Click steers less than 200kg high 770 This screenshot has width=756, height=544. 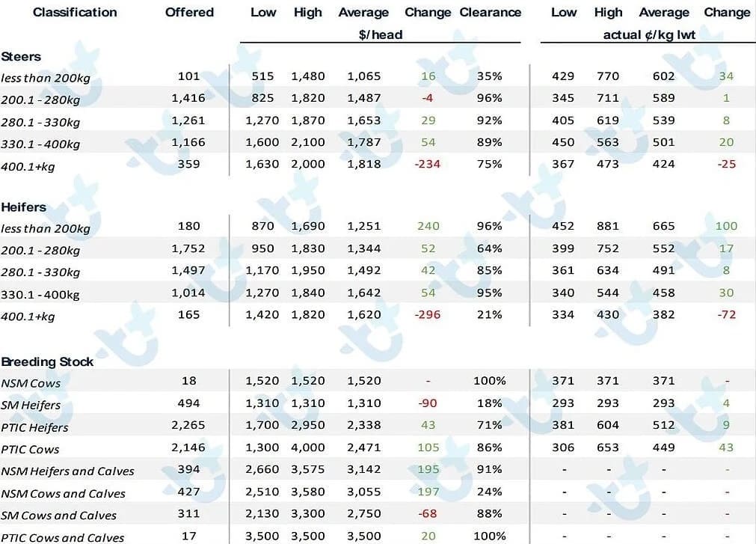pyautogui.click(x=607, y=76)
